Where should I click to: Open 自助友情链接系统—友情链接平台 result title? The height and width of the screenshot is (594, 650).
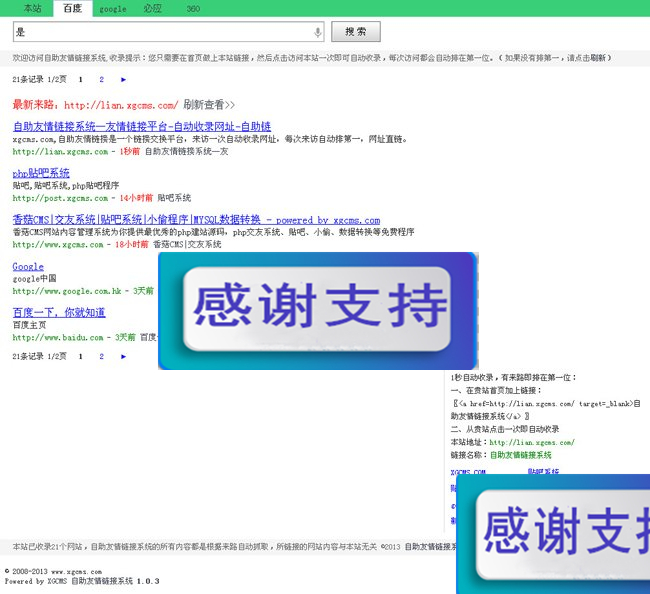[142, 126]
